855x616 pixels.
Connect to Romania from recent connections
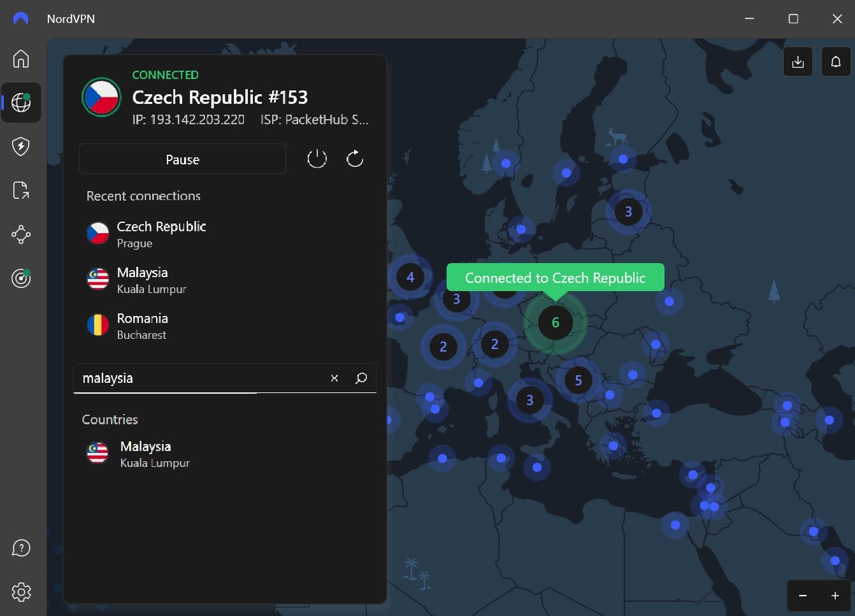click(x=142, y=326)
